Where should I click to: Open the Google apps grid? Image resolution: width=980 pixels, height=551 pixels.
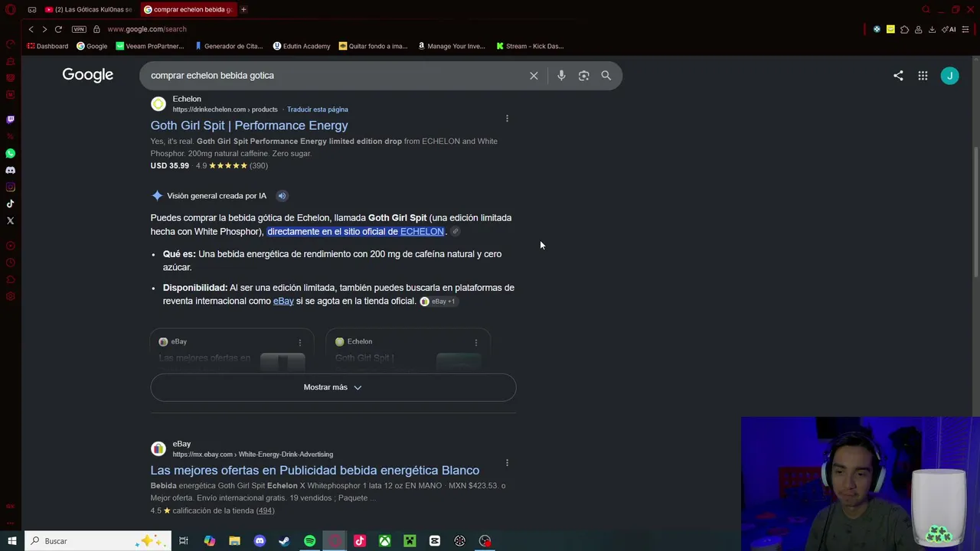[923, 76]
